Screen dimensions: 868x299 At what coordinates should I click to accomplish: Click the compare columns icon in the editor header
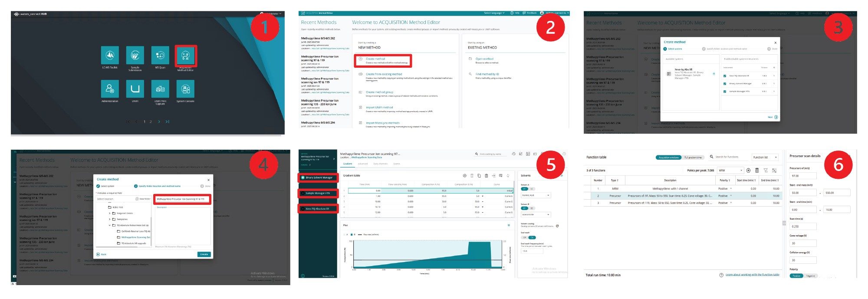click(528, 154)
